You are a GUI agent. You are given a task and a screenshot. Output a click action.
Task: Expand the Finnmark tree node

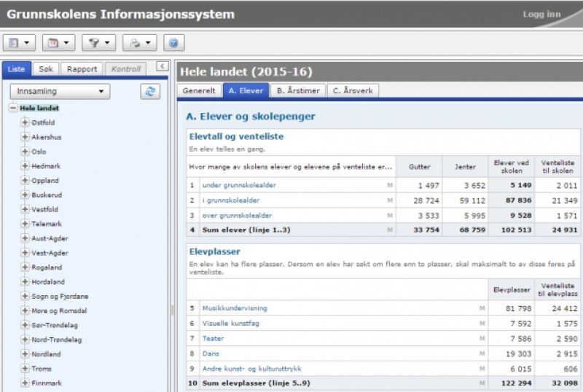(x=25, y=383)
